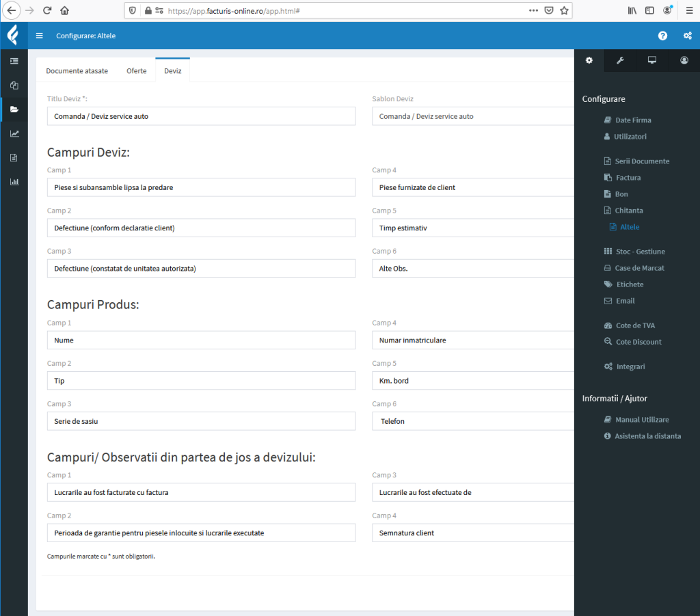Open Stoc - Gestiune settings
Screen dimensions: 700x616
[x=634, y=252]
